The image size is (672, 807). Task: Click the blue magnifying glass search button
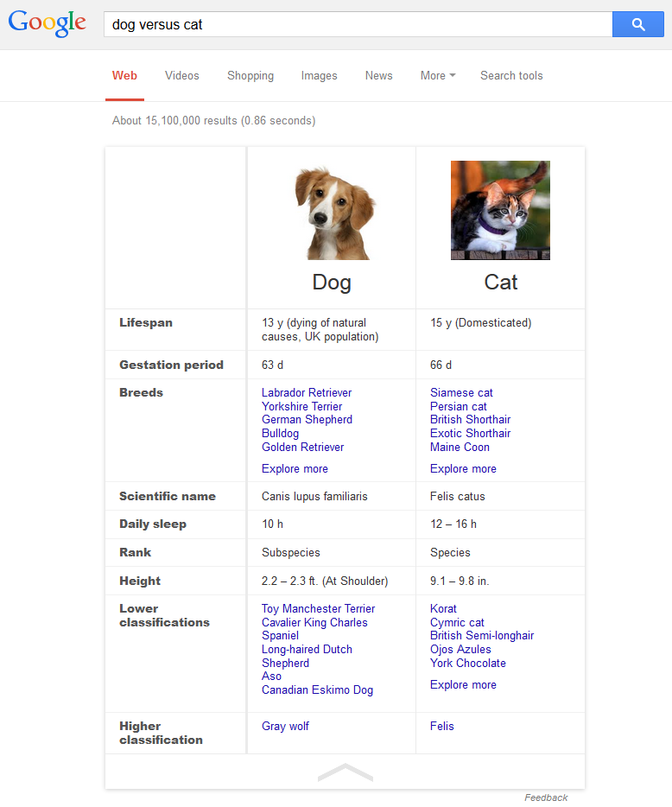click(x=637, y=24)
